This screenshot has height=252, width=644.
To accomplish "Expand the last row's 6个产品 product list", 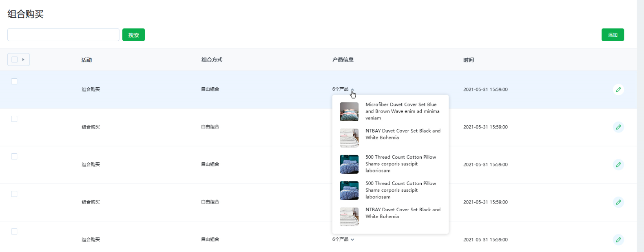I will (352, 240).
